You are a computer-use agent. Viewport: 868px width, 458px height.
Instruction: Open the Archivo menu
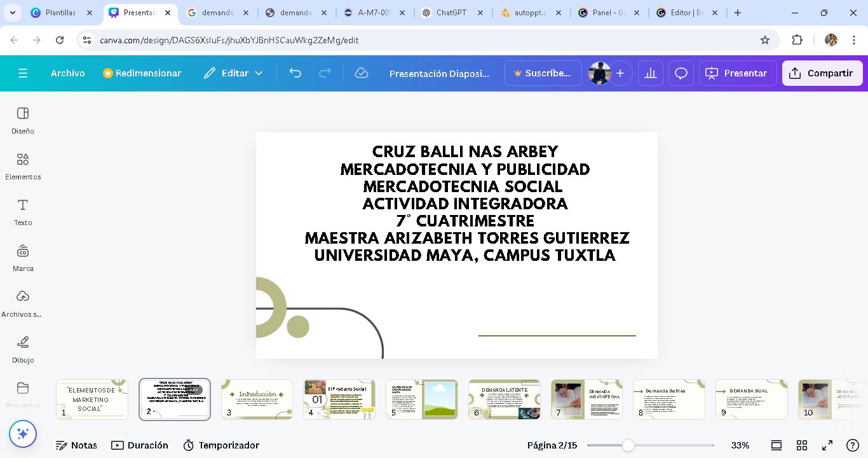click(68, 73)
